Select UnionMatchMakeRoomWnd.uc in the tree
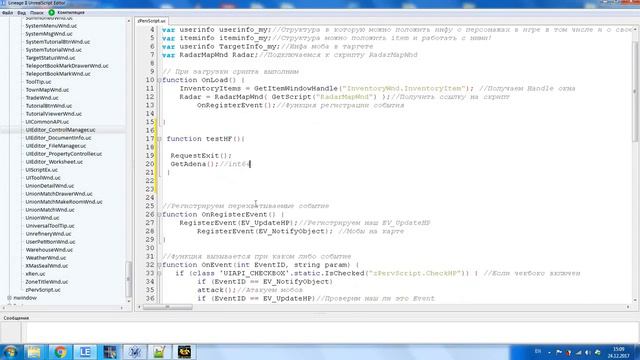Screen dimensions: 640x360 [x=64, y=202]
